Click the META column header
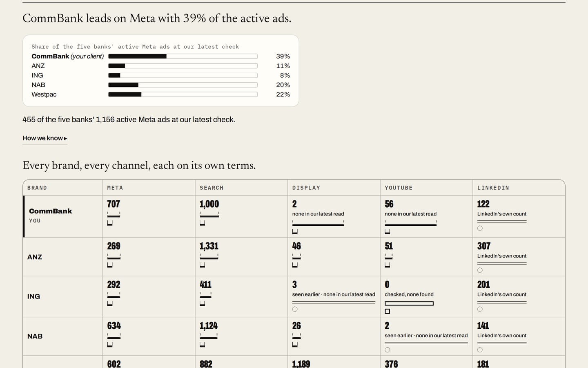Image resolution: width=588 pixels, height=368 pixels. tap(115, 188)
